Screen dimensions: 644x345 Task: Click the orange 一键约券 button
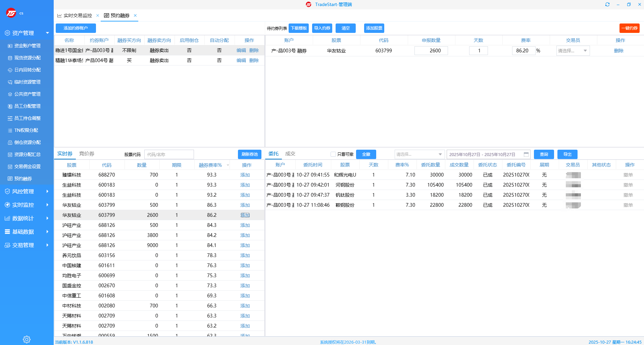coord(629,28)
